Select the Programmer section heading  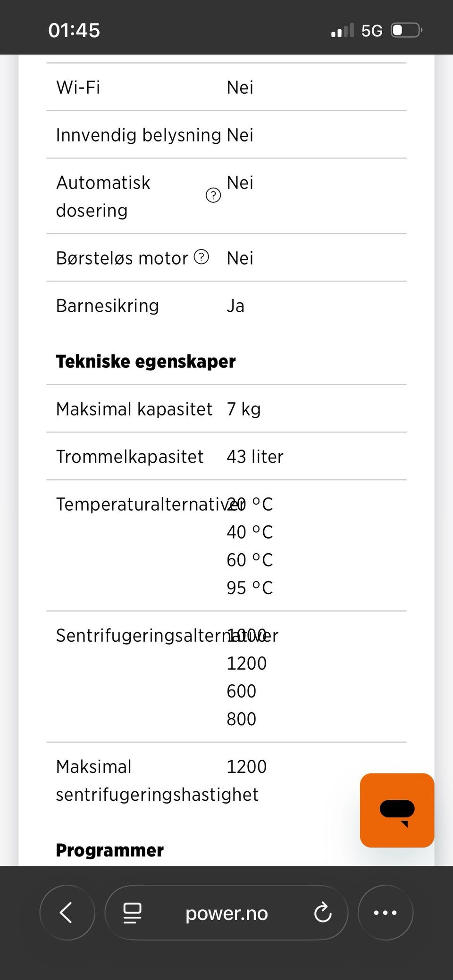(x=110, y=850)
